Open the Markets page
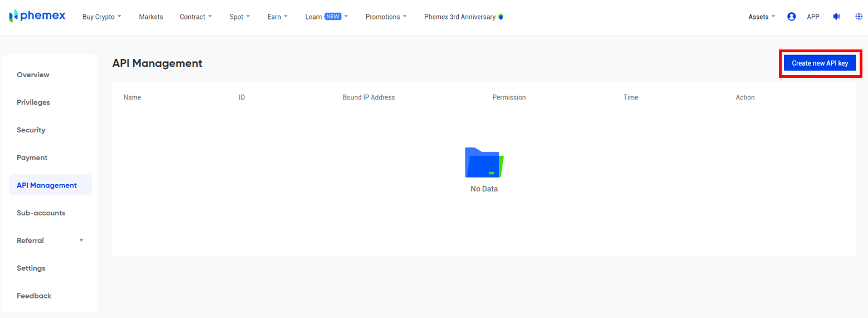This screenshot has height=318, width=868. click(151, 17)
